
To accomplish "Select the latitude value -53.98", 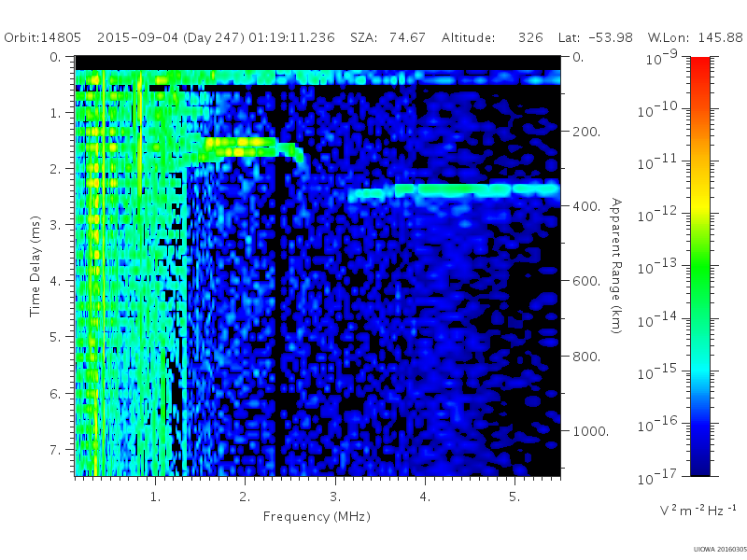I will click(x=611, y=37).
